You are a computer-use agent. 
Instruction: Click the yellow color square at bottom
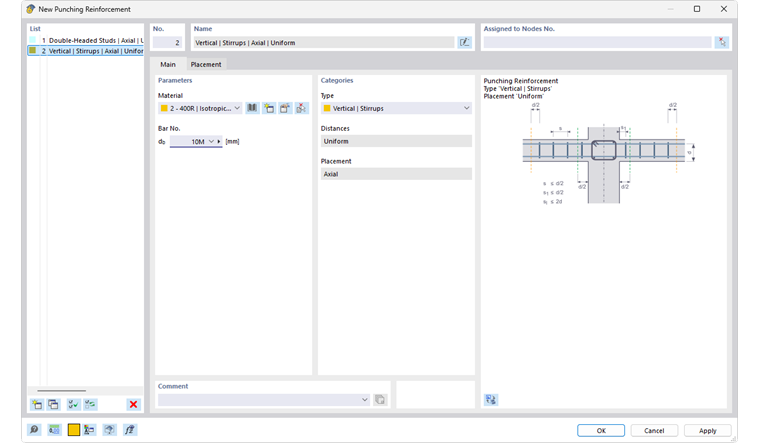pos(74,430)
